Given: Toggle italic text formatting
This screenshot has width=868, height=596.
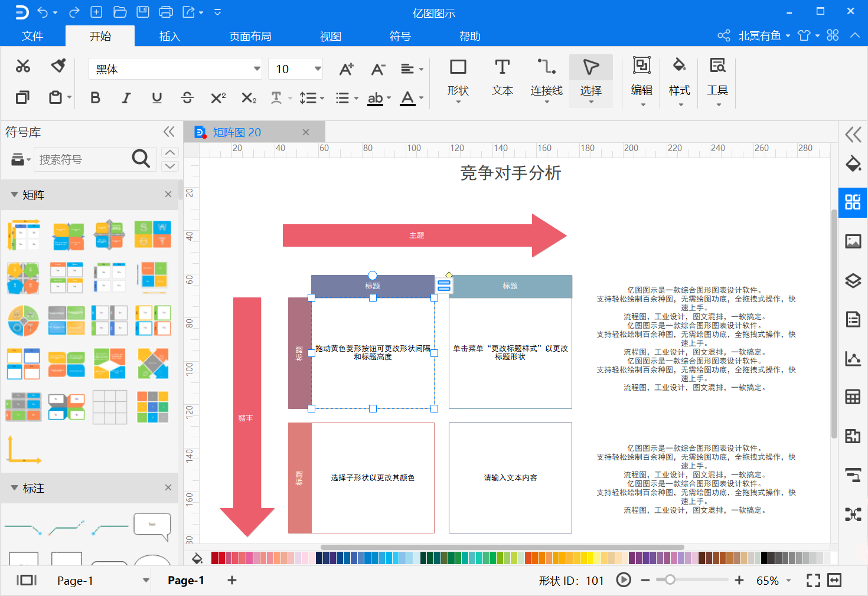Looking at the screenshot, I should click(x=126, y=98).
